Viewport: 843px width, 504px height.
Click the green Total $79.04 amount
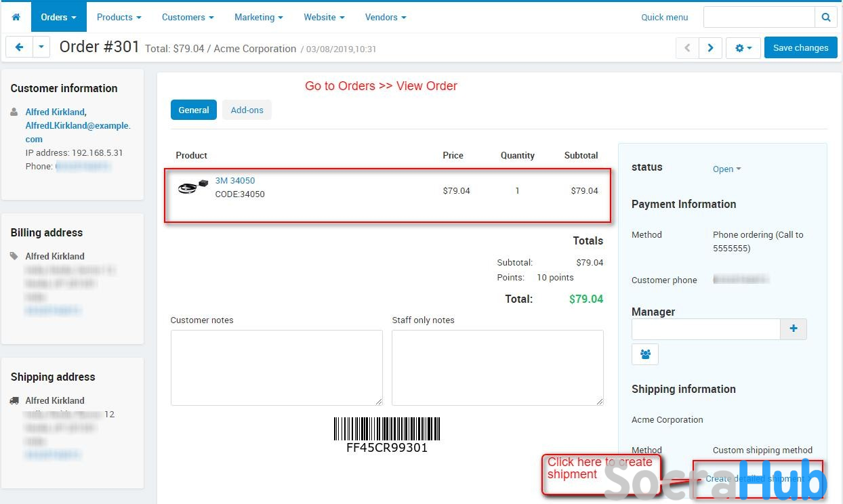(x=586, y=299)
